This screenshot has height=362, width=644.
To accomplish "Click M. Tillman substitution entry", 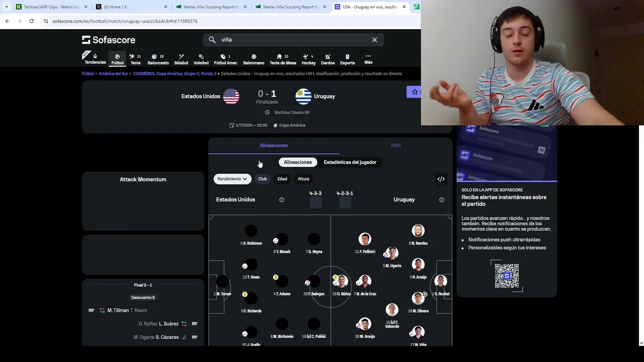I will [118, 310].
